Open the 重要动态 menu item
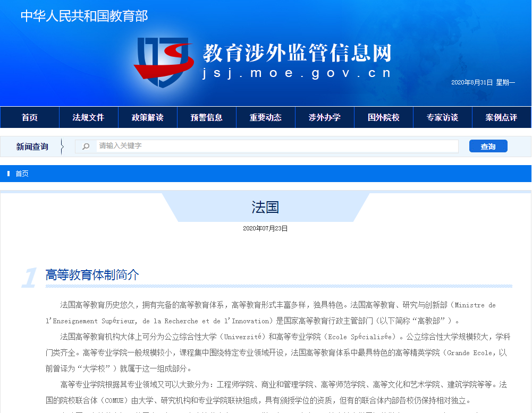Screen dimensions: 532x413 pos(265,117)
